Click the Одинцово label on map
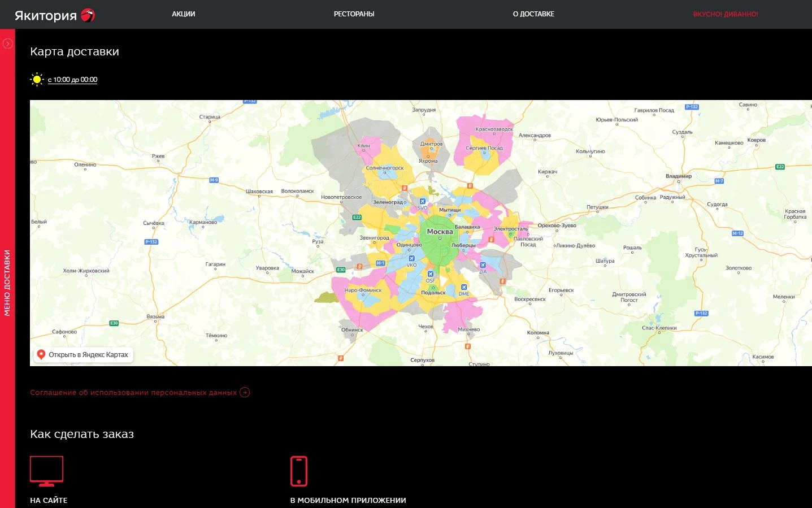Image resolution: width=812 pixels, height=508 pixels. pyautogui.click(x=409, y=245)
